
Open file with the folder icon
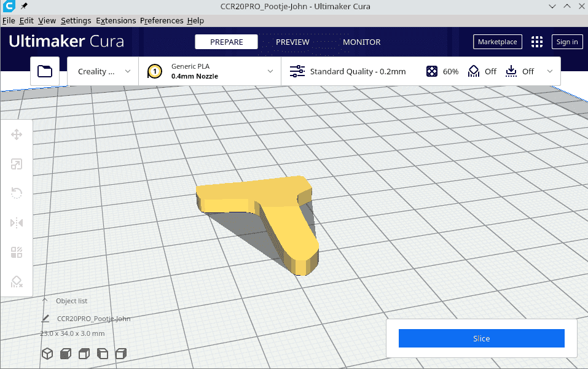(45, 71)
